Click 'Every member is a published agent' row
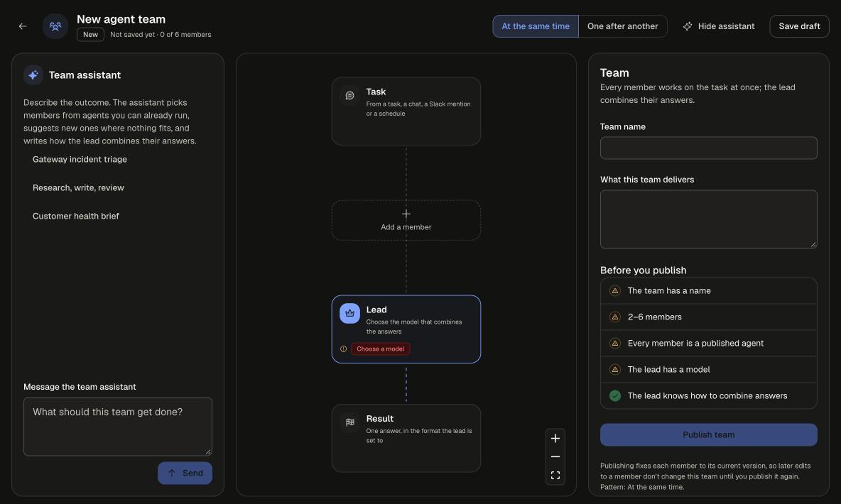841x504 pixels. click(708, 343)
